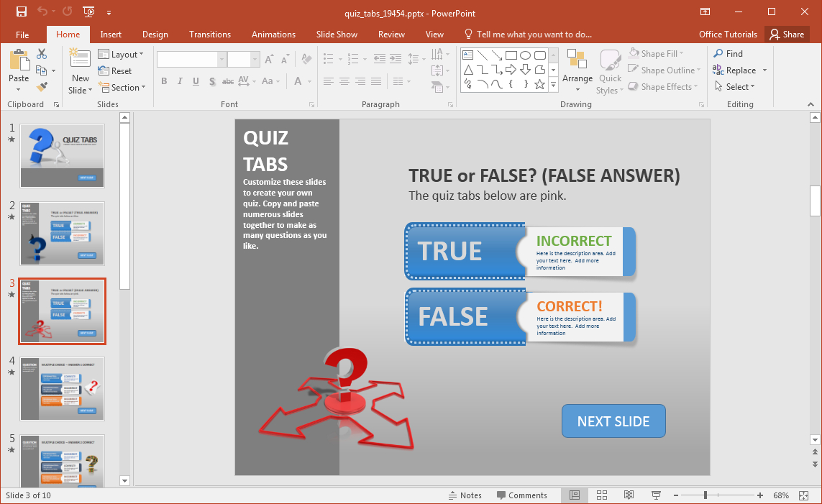Click zoom out minus button
Image resolution: width=822 pixels, height=504 pixels.
pos(676,495)
